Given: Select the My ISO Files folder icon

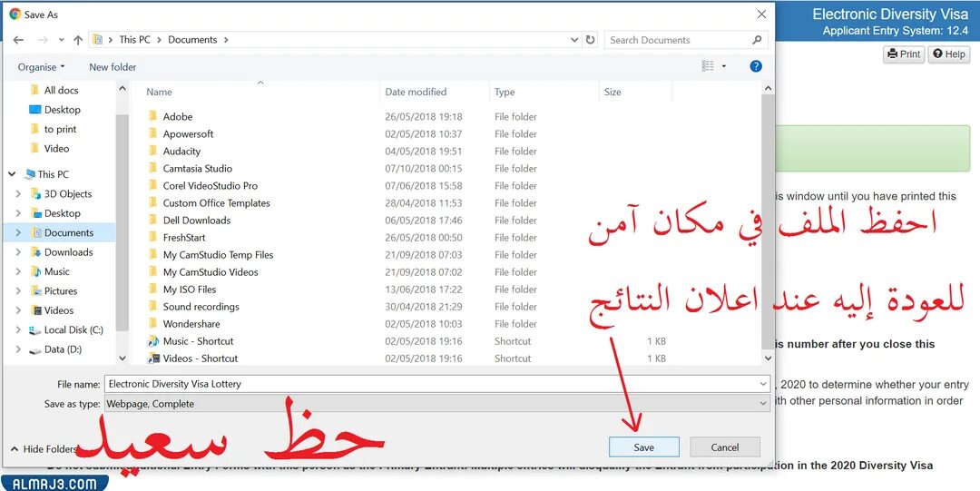Looking at the screenshot, I should (152, 289).
